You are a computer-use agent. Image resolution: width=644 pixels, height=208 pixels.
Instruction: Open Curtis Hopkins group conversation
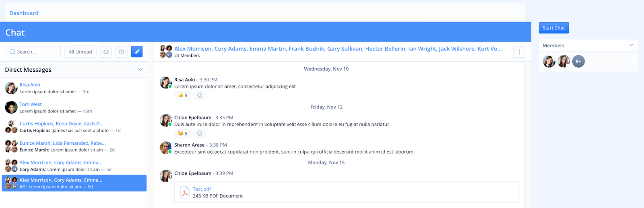(x=74, y=127)
